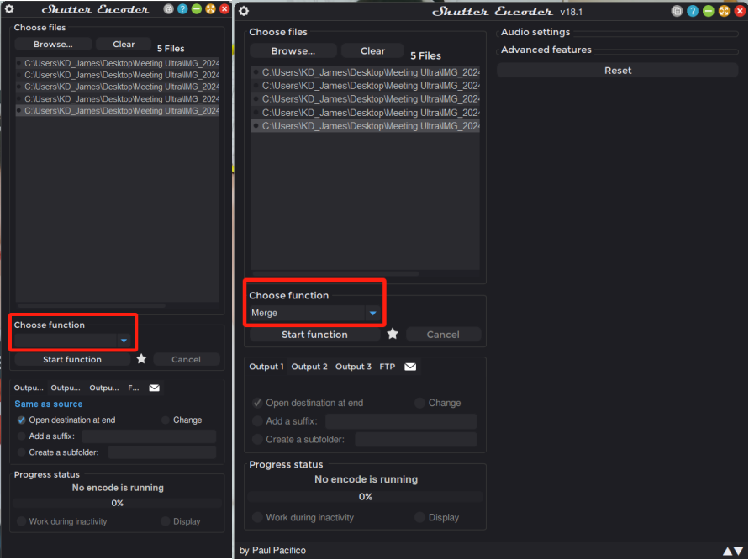Expand the Audio settings section
749x560 pixels.
tap(535, 32)
